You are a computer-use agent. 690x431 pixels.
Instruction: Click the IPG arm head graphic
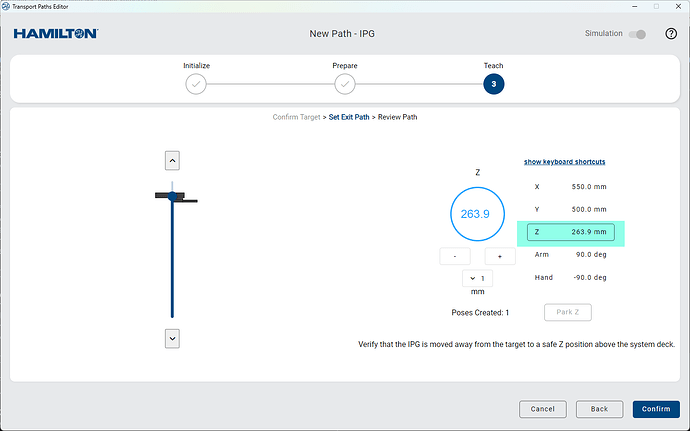click(x=173, y=197)
